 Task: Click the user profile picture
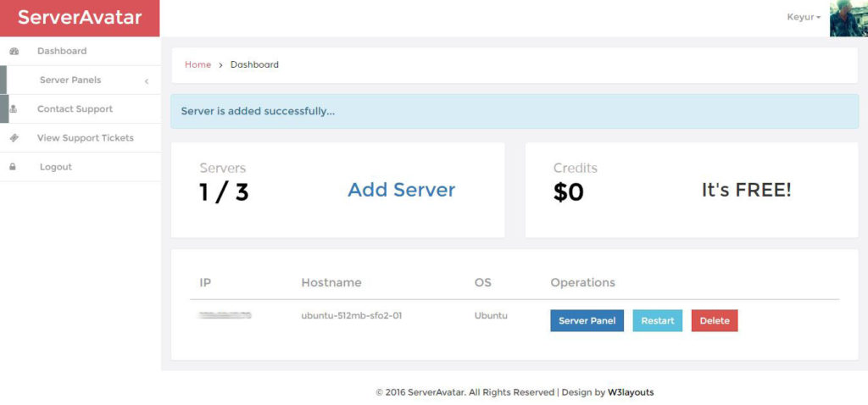coord(849,19)
